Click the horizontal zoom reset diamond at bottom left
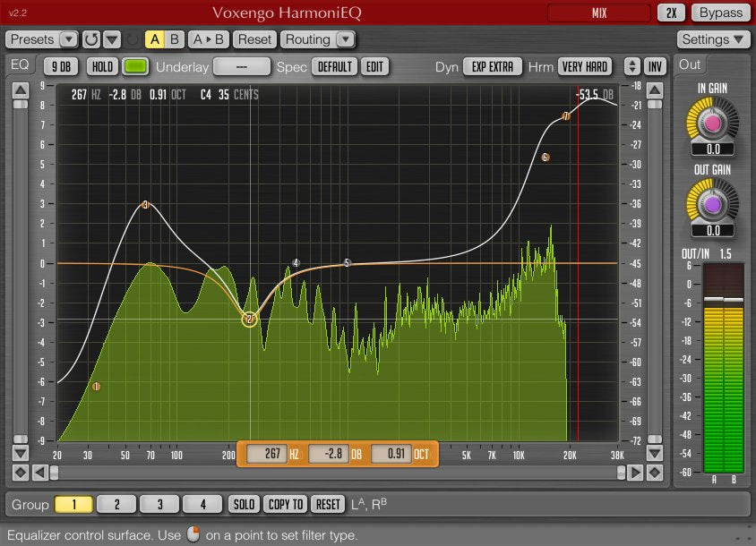Screen dimensions: 756x546 (21, 472)
